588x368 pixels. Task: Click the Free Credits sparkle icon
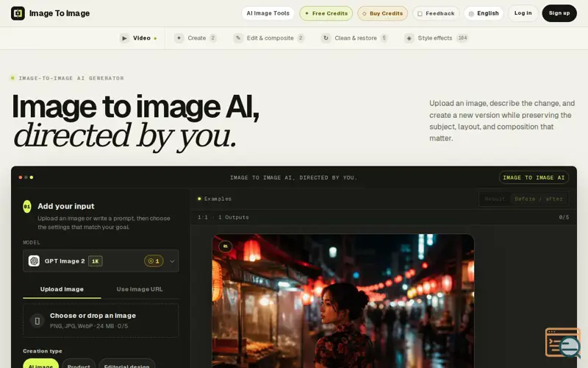[x=306, y=13]
